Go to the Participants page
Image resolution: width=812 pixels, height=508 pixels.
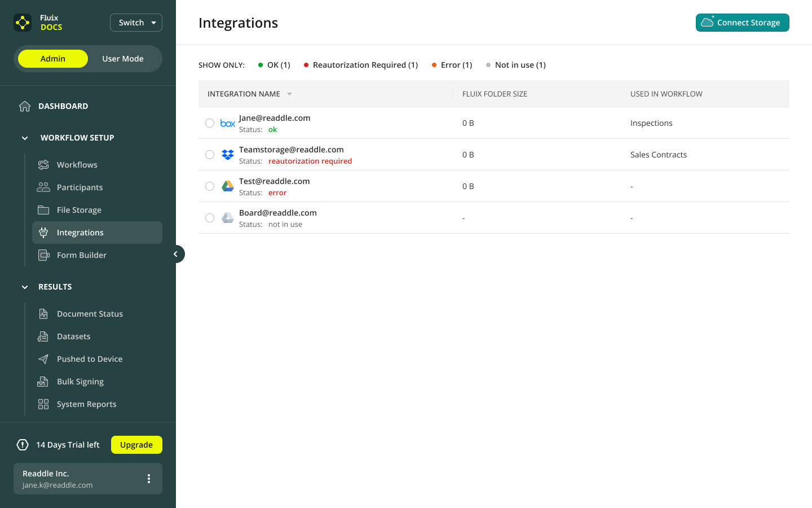coord(80,187)
